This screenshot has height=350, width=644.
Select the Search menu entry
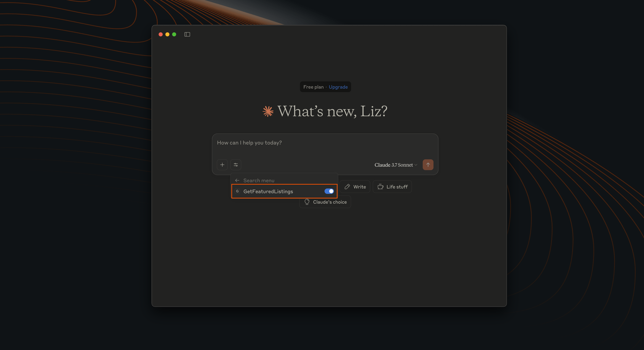tap(259, 180)
